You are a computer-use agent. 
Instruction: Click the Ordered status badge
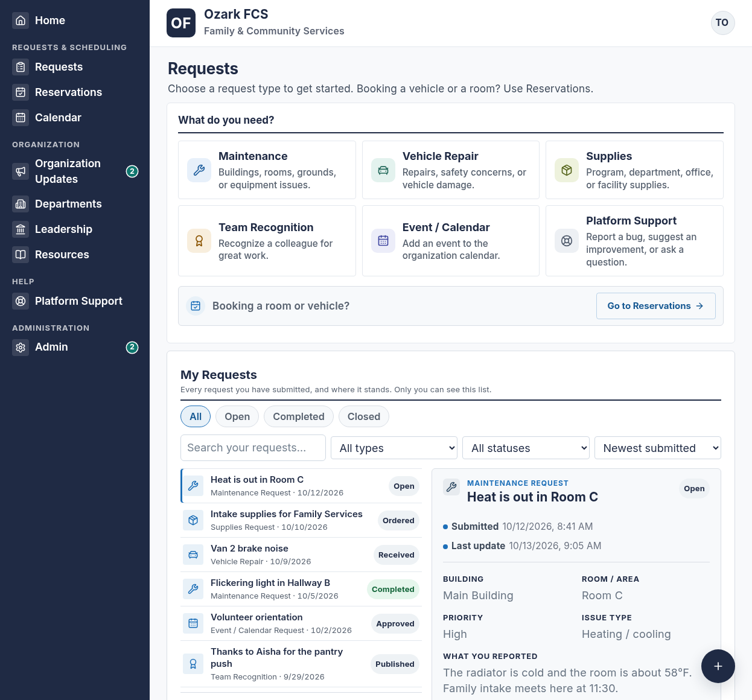[398, 521]
